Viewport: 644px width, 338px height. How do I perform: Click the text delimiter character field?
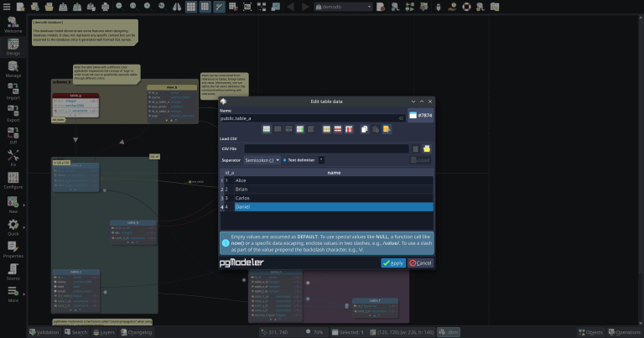[x=321, y=160]
